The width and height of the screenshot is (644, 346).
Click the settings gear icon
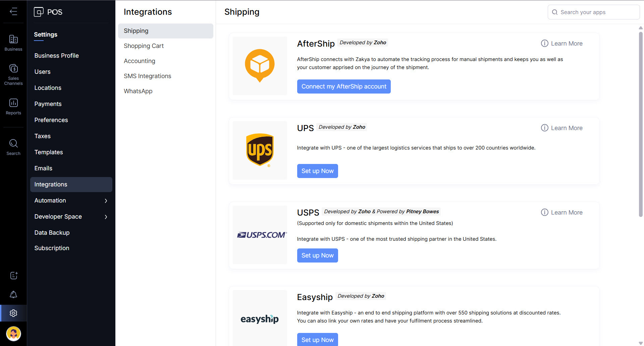click(13, 313)
